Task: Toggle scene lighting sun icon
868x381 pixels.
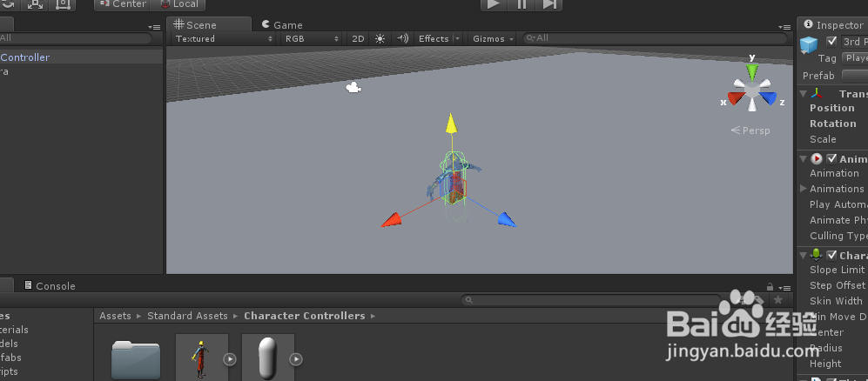Action: 380,38
